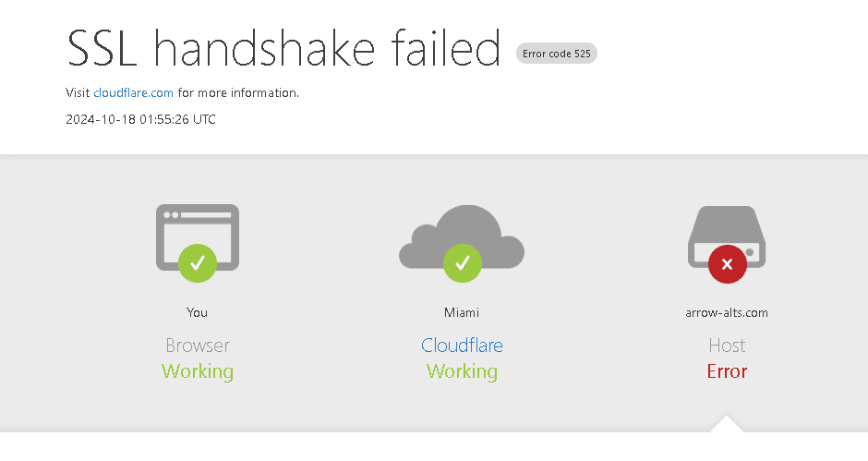Click the white pointer arrow below Host

pos(727,424)
